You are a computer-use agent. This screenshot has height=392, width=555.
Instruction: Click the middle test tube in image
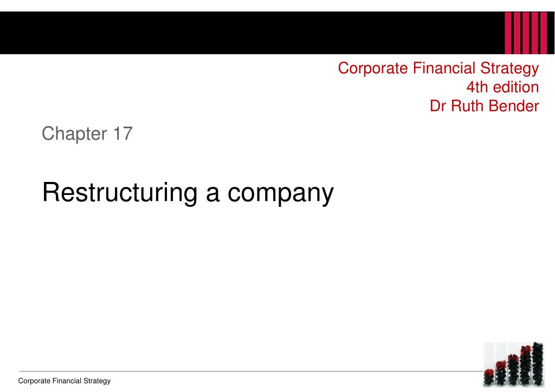tap(513, 370)
